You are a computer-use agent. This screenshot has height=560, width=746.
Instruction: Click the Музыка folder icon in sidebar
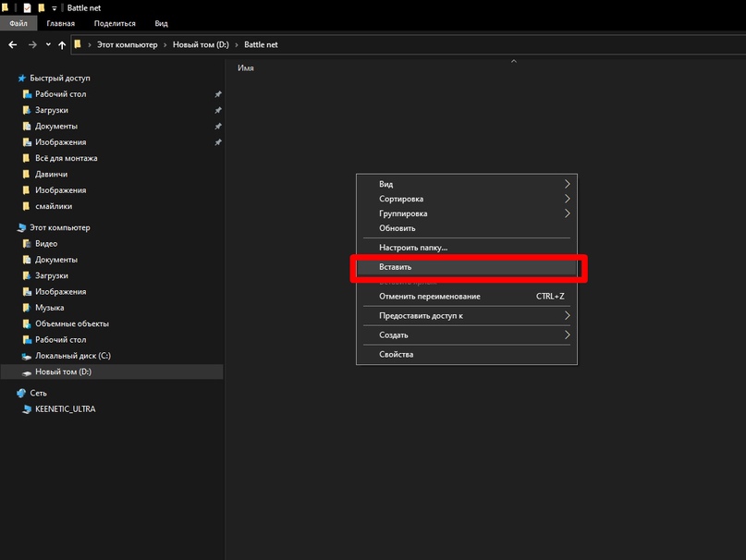tap(27, 308)
